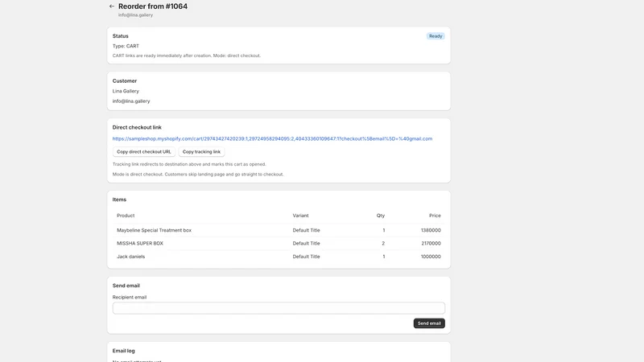Open the direct checkout URL link

tap(272, 138)
